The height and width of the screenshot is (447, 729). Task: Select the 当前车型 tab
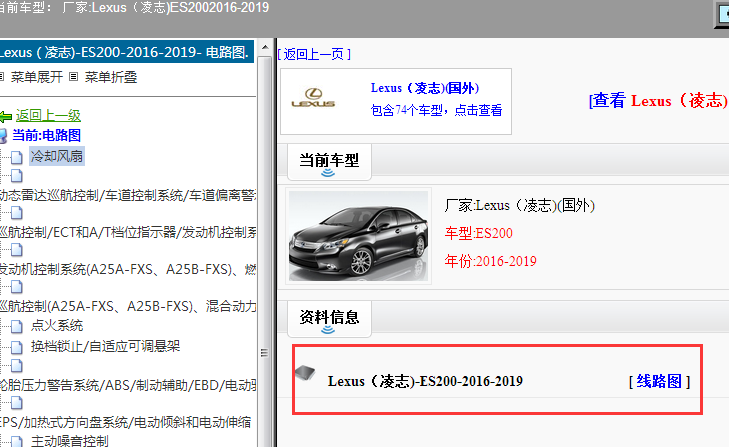(x=329, y=162)
